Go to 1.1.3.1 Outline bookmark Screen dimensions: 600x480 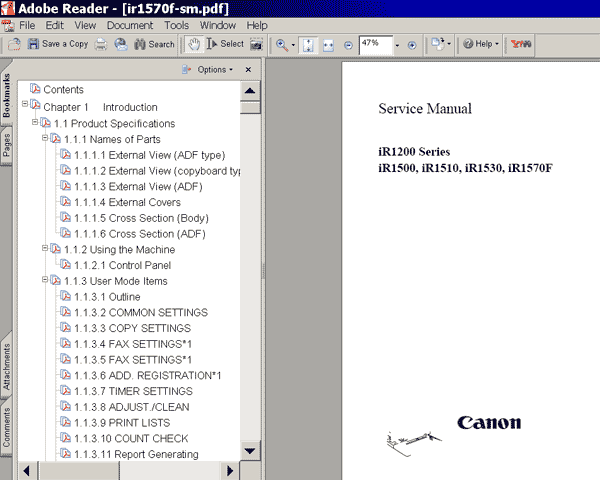point(107,297)
